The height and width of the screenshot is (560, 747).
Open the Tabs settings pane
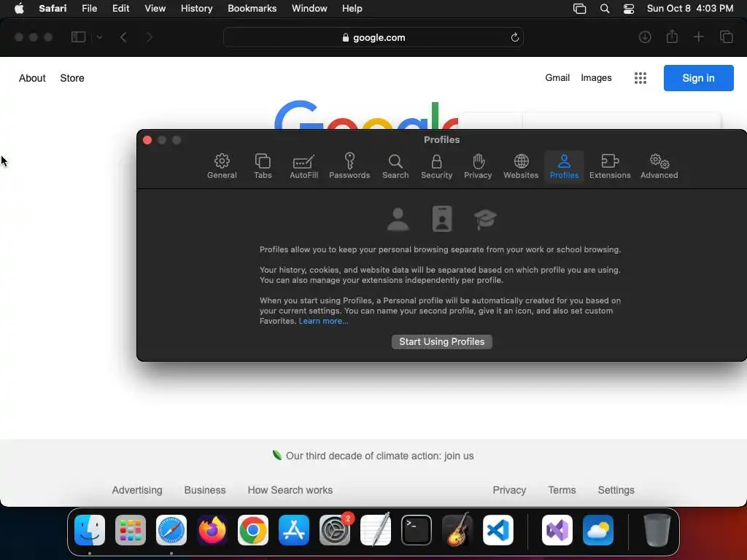(x=263, y=166)
